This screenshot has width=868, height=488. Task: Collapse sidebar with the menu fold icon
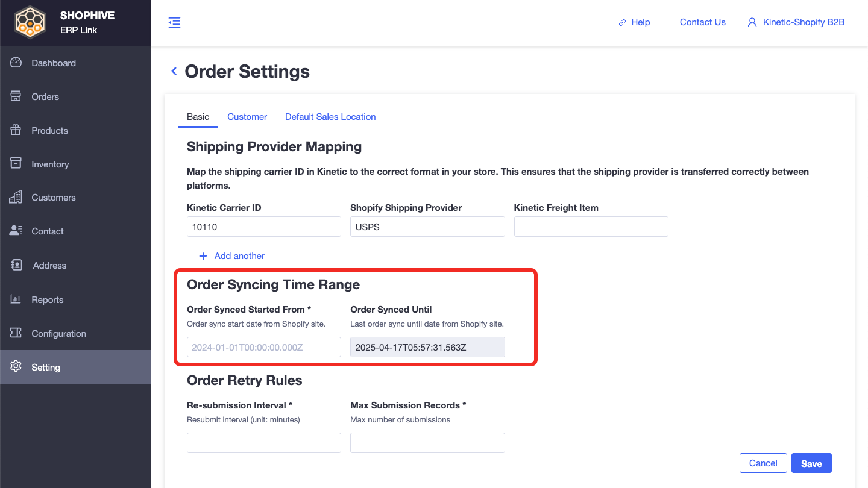click(x=174, y=23)
